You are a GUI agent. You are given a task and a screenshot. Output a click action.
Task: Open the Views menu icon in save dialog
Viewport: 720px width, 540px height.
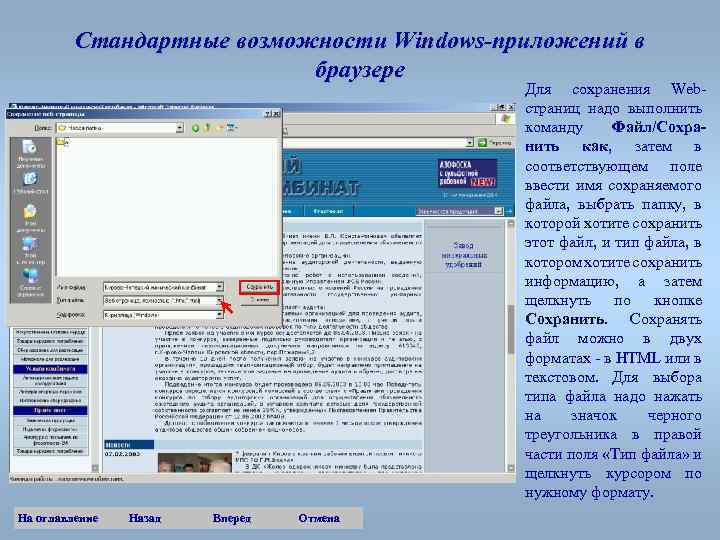pos(232,128)
